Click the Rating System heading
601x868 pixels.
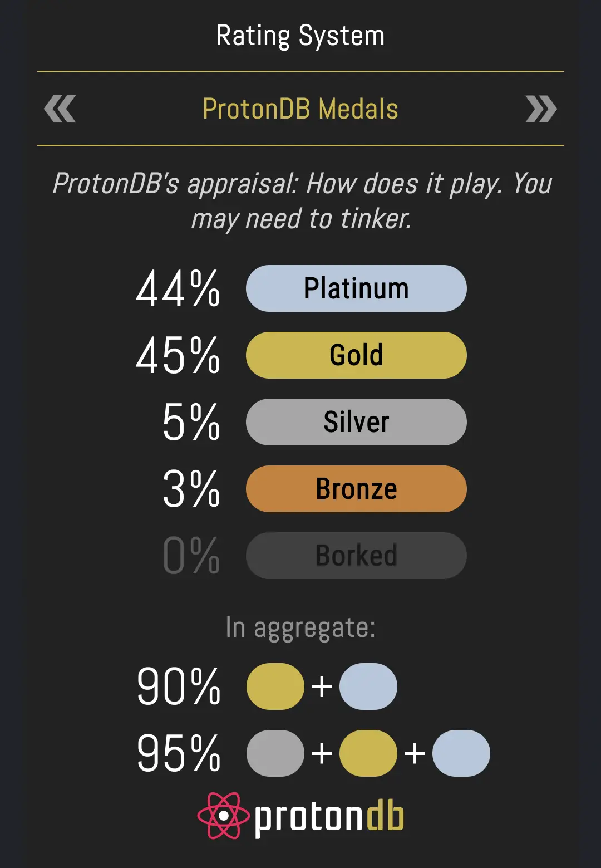coord(300,36)
